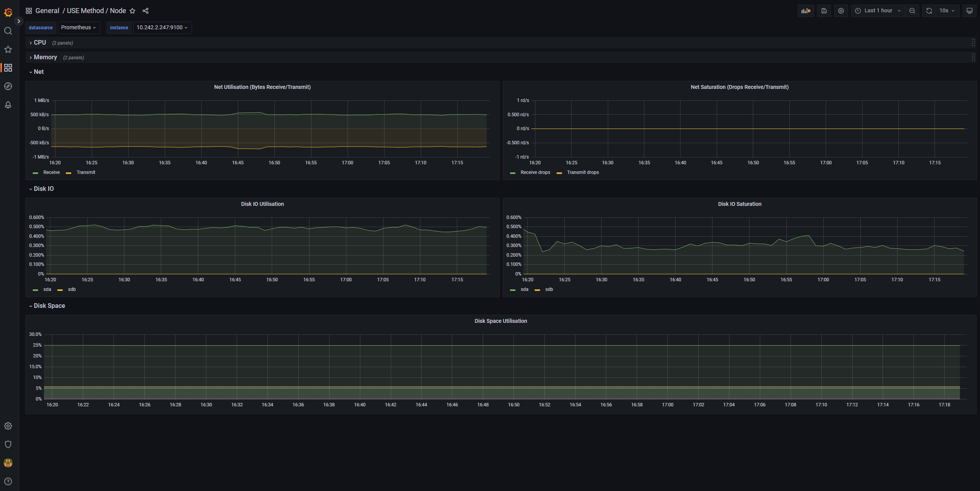Open Alerting via the bell icon
This screenshot has width=980, height=491.
pos(8,104)
